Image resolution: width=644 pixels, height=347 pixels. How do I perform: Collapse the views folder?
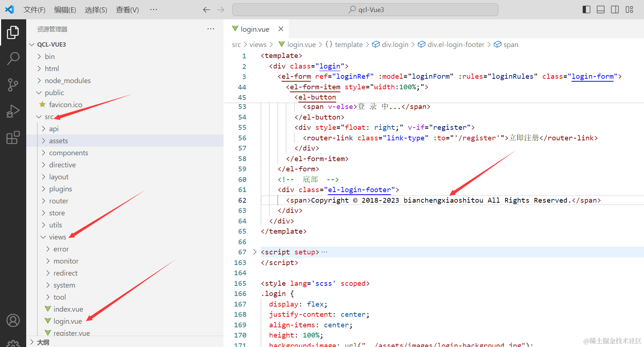[x=58, y=237]
